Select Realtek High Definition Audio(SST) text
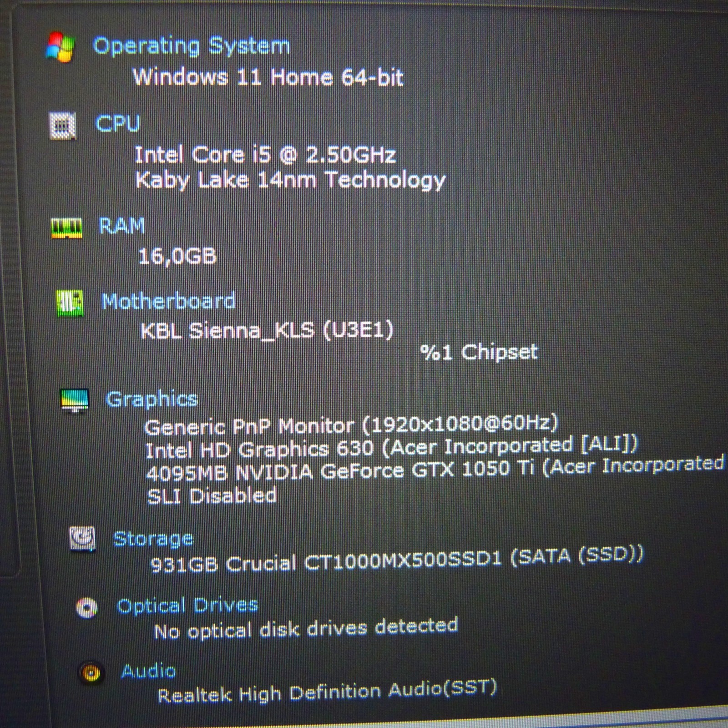This screenshot has height=728, width=728. (x=327, y=692)
